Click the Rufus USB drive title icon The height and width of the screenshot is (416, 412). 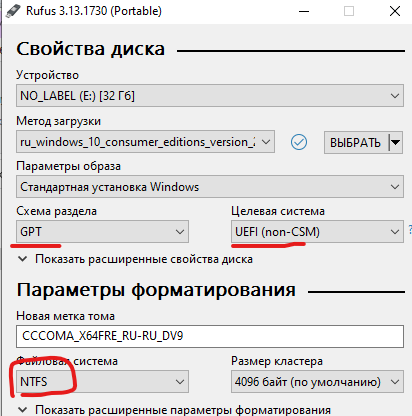pos(13,11)
